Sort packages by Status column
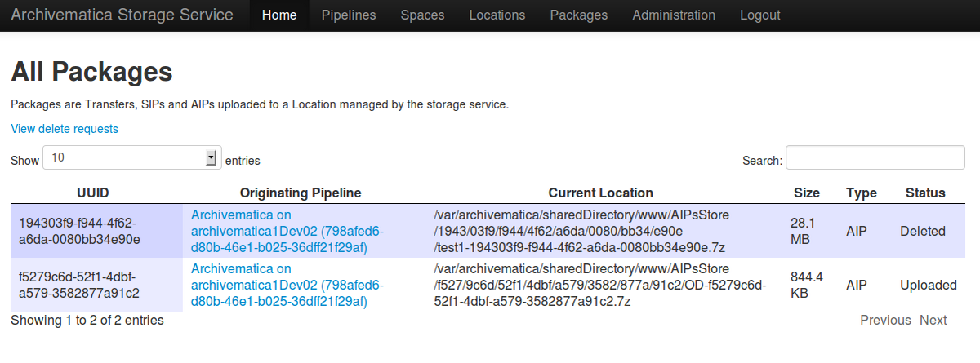The height and width of the screenshot is (363, 980). [924, 193]
